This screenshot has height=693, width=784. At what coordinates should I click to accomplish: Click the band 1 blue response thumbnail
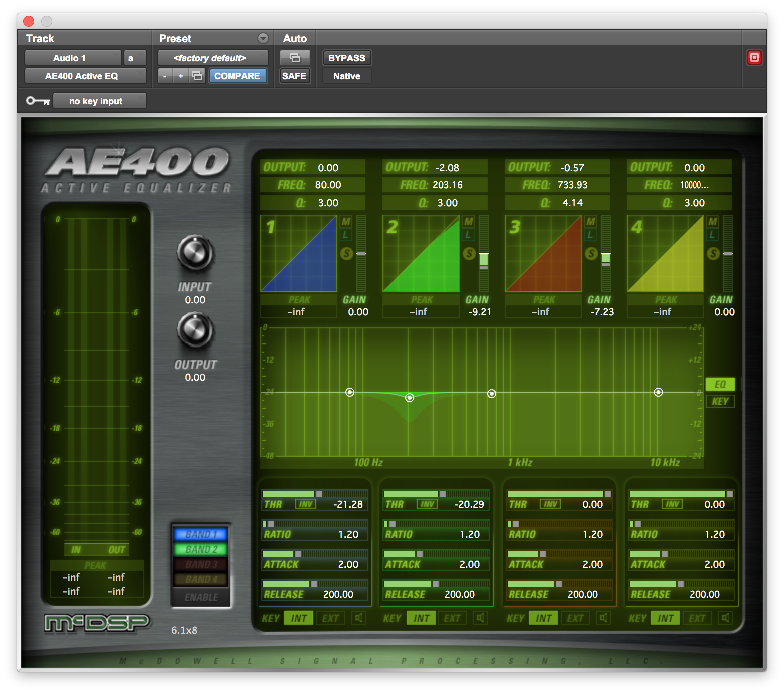tap(299, 254)
